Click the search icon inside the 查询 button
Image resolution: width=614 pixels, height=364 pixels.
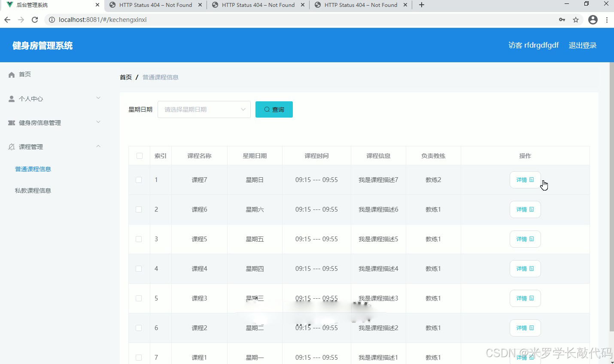(x=267, y=109)
